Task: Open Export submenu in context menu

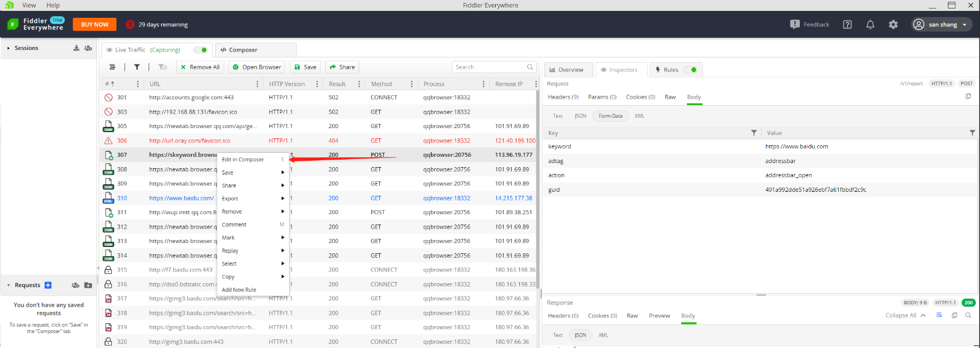Action: [253, 199]
